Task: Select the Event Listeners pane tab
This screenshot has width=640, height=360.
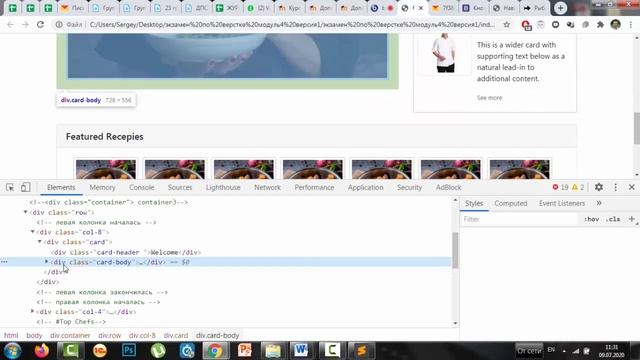Action: pos(562,203)
